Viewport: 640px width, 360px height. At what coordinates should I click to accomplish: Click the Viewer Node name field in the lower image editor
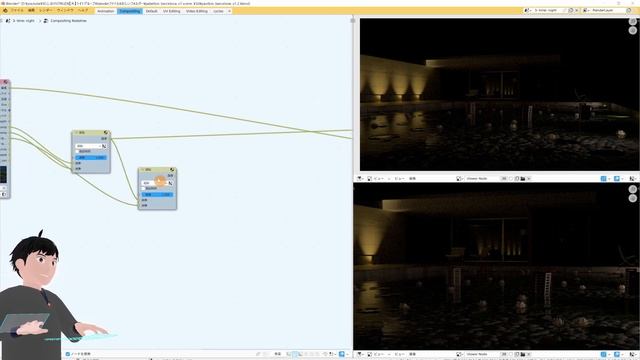[x=482, y=354]
